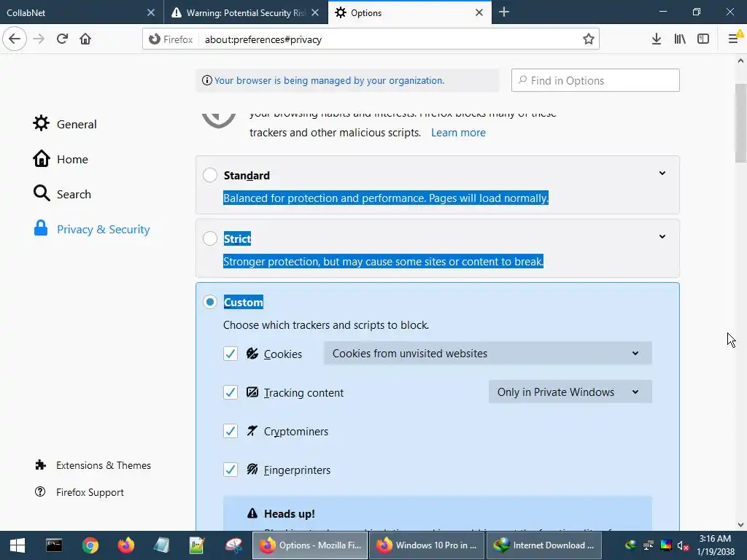Image resolution: width=747 pixels, height=560 pixels.
Task: Click the Internet Download Manager tray icon
Action: click(x=631, y=545)
